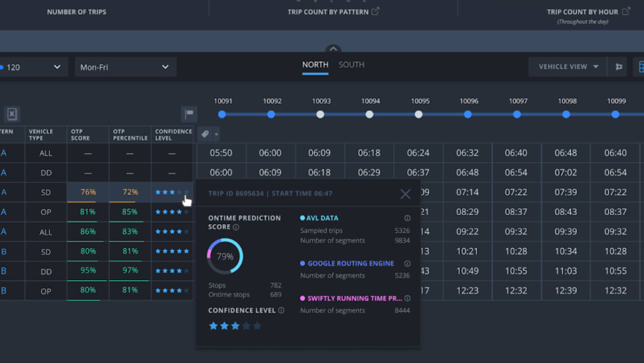Click info icon next to Confidence Level heading
This screenshot has height=363, width=644.
281,310
